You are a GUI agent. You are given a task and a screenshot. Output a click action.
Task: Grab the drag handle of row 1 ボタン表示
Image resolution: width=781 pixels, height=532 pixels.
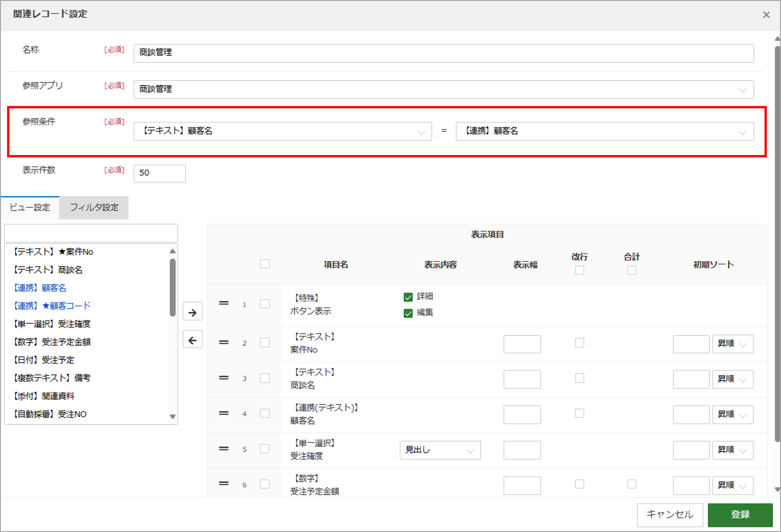tap(224, 303)
